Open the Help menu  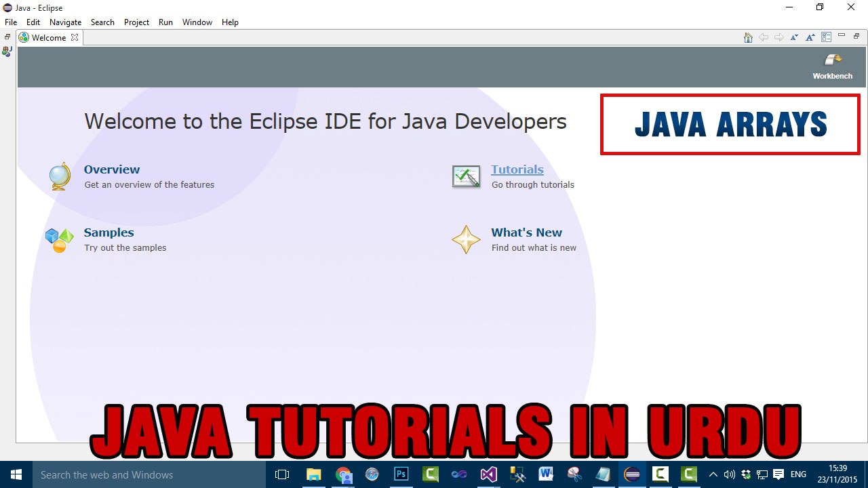coord(230,22)
